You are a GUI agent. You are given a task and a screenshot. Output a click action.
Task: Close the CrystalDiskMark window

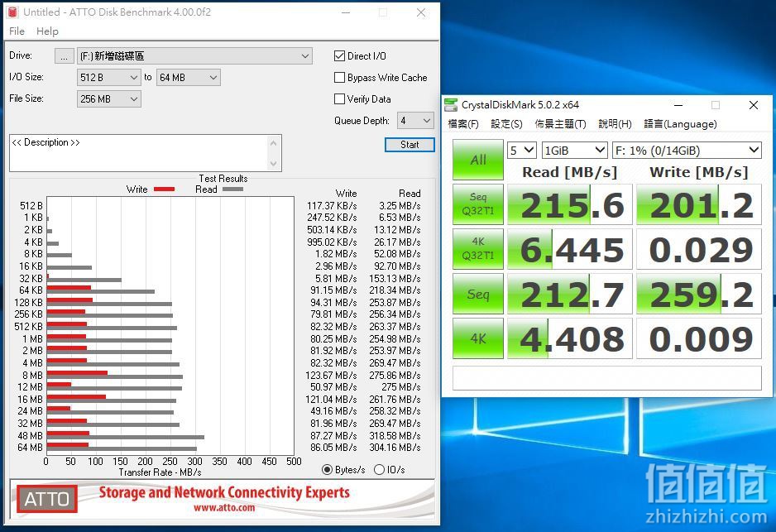click(x=753, y=105)
